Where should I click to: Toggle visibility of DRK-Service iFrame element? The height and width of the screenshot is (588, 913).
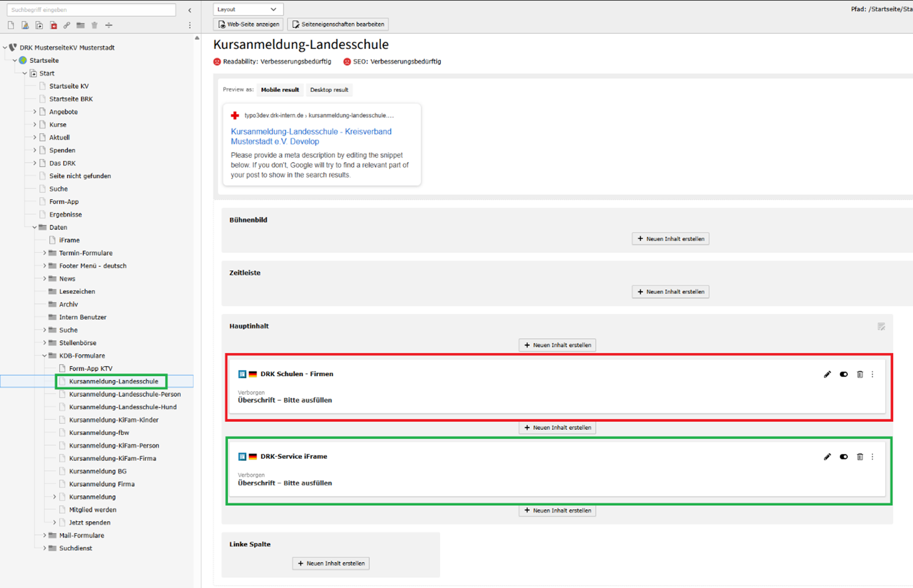[844, 457]
